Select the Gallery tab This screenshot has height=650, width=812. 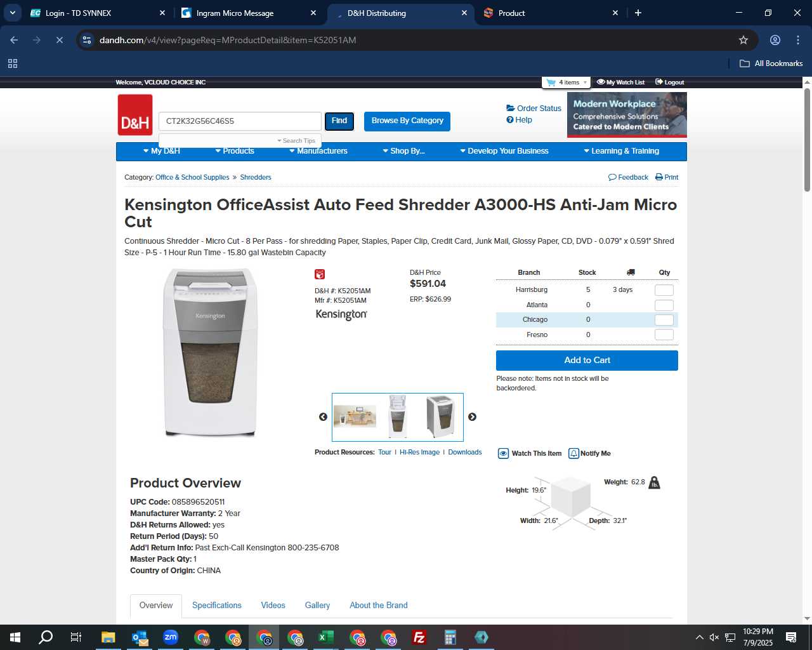pos(317,606)
